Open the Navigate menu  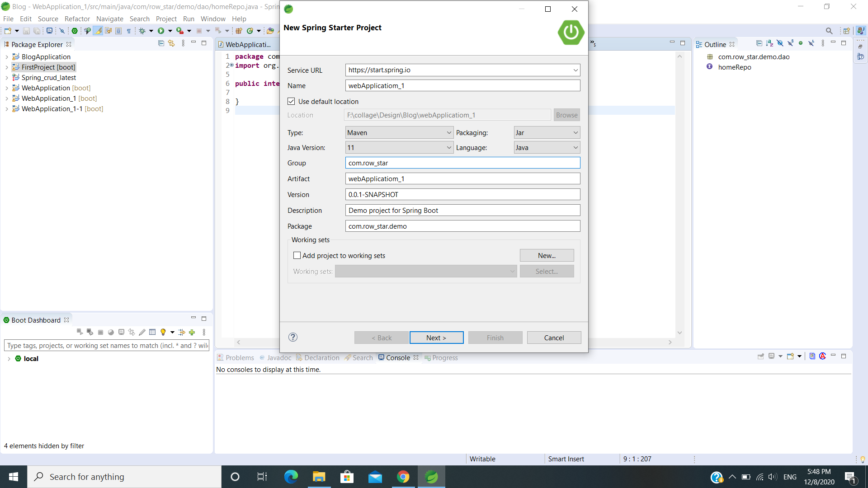tap(110, 19)
